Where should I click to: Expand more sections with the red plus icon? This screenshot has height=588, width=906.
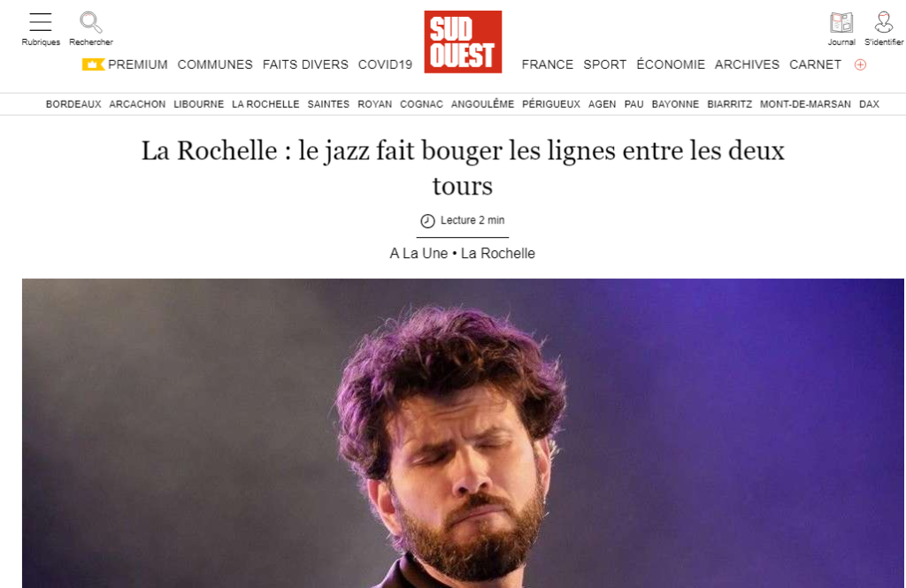tap(860, 65)
